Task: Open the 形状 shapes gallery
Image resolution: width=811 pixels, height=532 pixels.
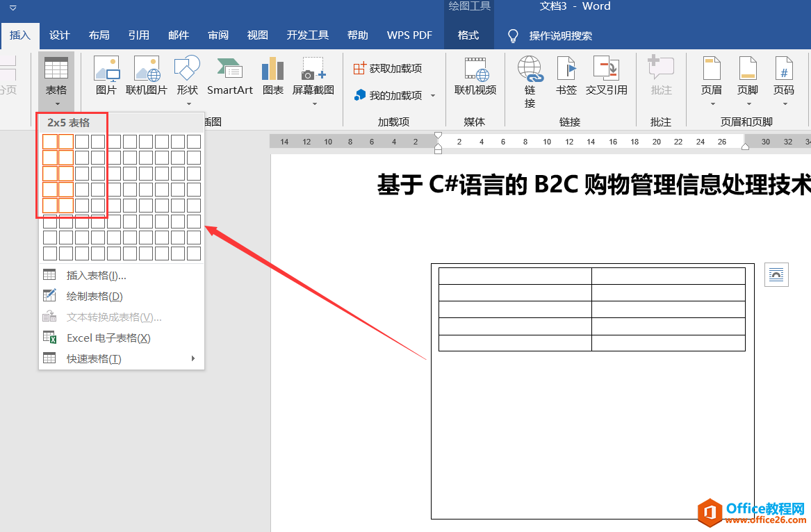Action: coord(187,80)
